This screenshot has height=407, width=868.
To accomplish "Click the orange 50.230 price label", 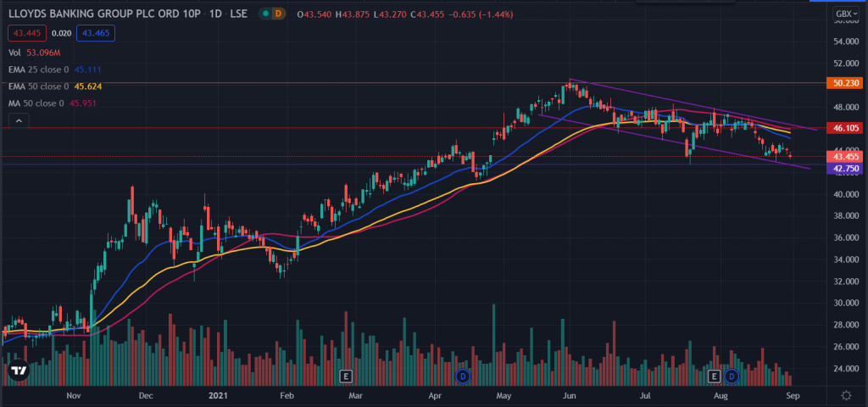I will tap(845, 83).
